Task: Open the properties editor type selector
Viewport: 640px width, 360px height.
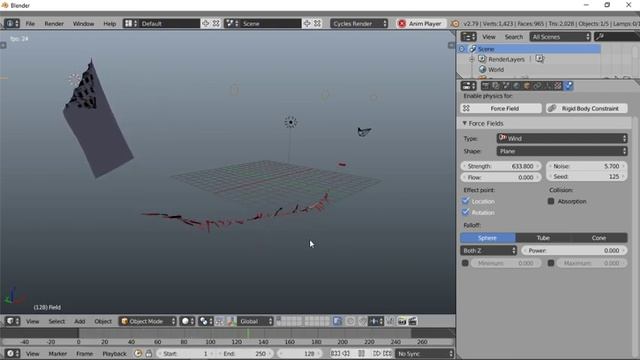Action: 469,86
